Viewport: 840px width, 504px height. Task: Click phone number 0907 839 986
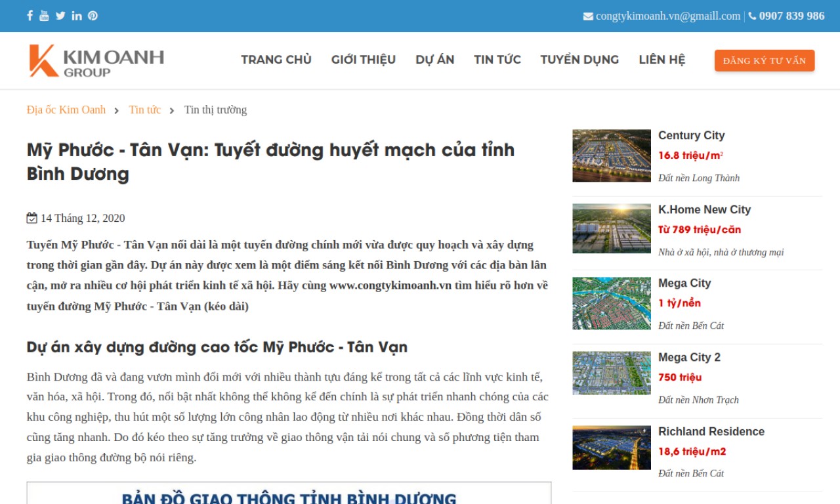pos(791,16)
